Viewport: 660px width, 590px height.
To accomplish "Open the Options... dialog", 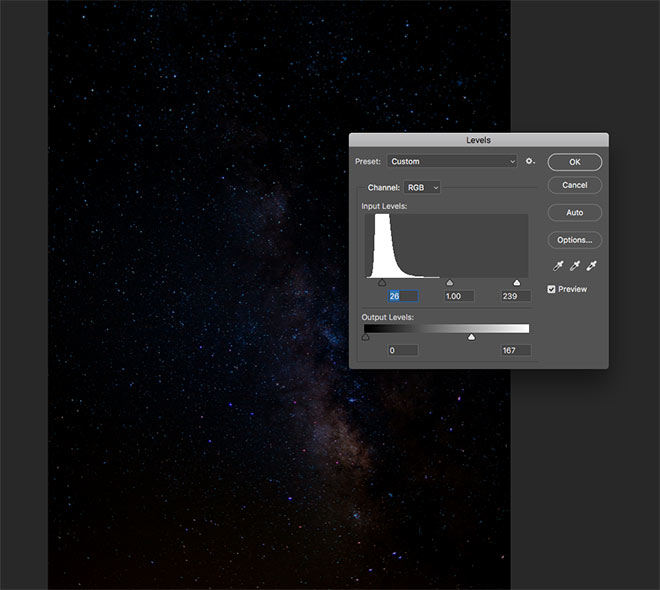I will tap(575, 240).
